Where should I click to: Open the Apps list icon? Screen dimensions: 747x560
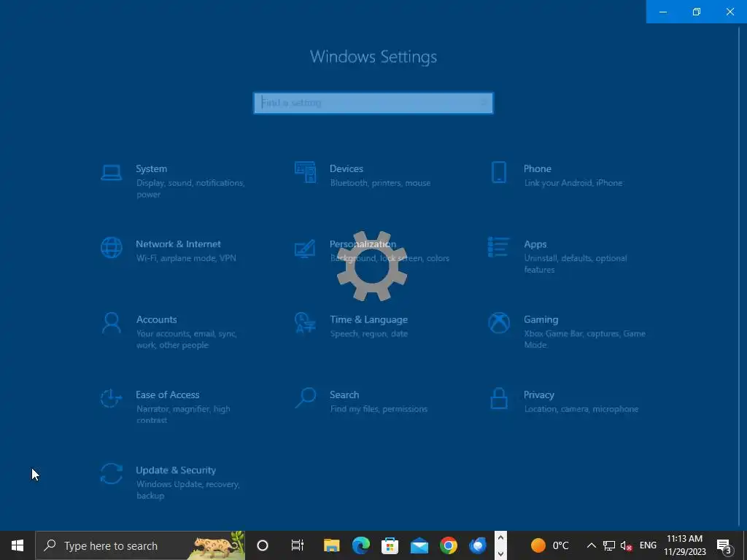[x=499, y=247]
